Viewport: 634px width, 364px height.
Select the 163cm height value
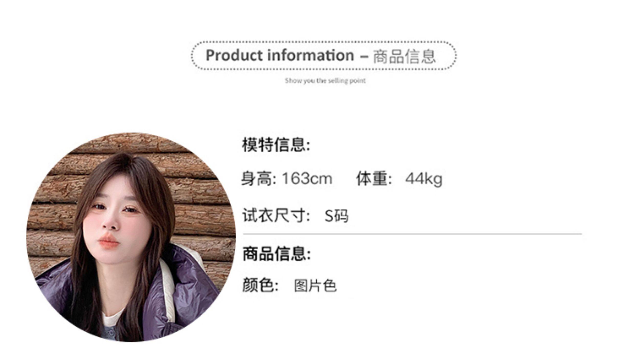coord(307,178)
